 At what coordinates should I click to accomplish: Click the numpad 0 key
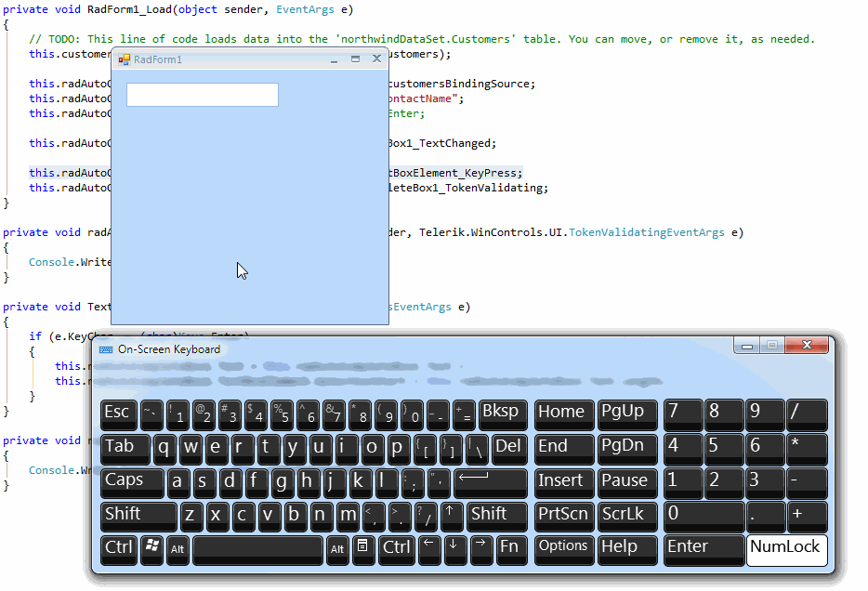pyautogui.click(x=704, y=517)
